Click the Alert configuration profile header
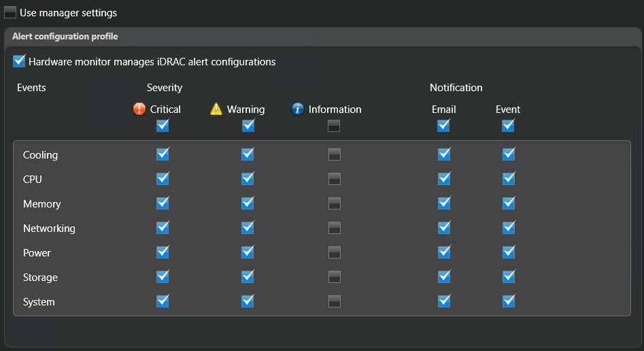The image size is (644, 351). point(65,36)
